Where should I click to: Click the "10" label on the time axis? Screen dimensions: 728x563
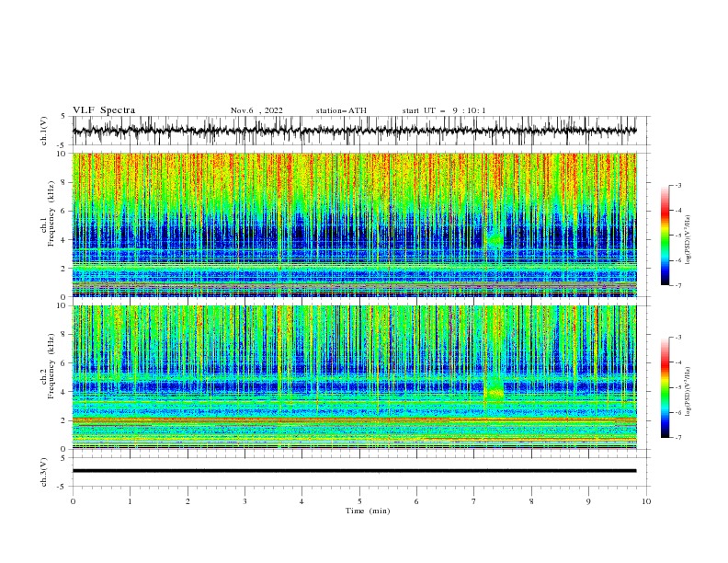tap(646, 501)
